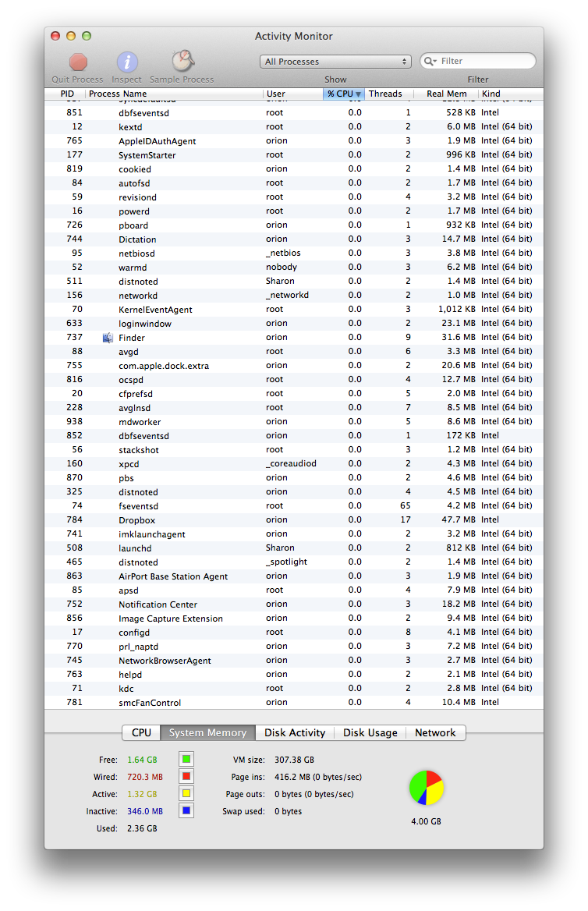Click the red Wired memory swatch
The height and width of the screenshot is (911, 588).
tap(186, 776)
